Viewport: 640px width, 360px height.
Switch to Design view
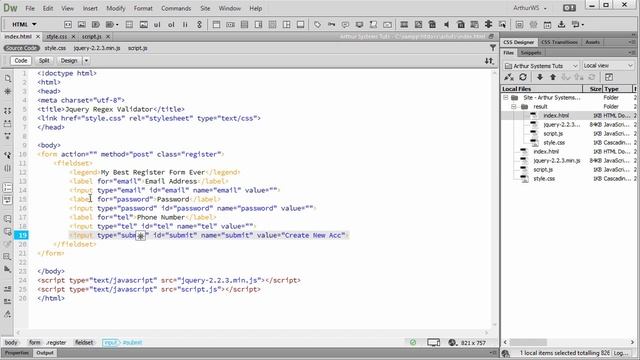click(x=69, y=60)
